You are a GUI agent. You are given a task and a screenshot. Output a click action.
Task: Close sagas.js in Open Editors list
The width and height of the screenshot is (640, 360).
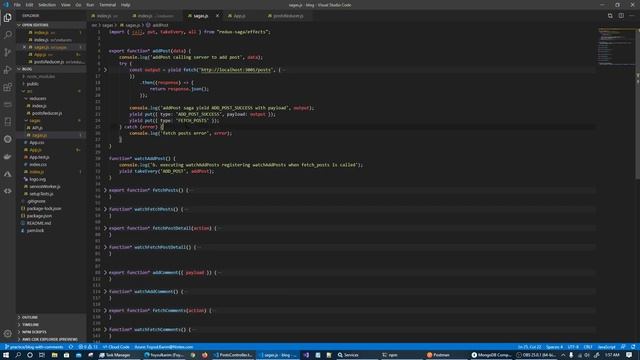tap(24, 47)
